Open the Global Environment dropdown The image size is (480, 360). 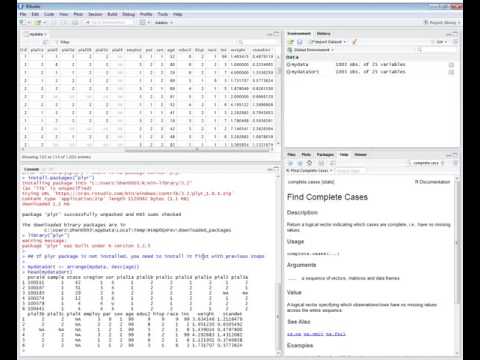click(x=311, y=50)
